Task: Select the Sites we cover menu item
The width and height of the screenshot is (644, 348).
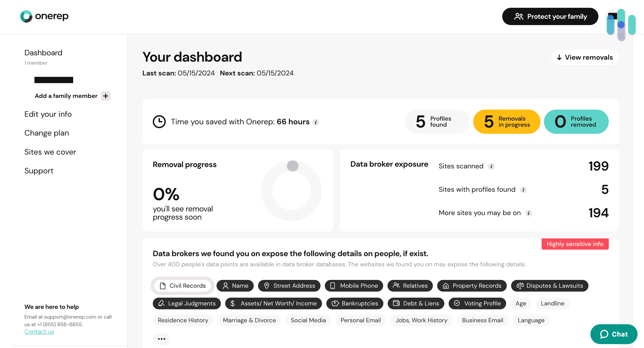Action: click(51, 152)
